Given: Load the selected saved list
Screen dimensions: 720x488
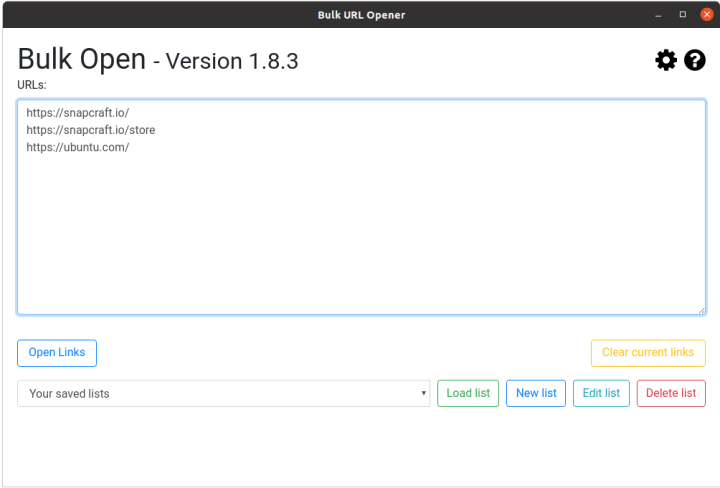Looking at the screenshot, I should [x=468, y=393].
